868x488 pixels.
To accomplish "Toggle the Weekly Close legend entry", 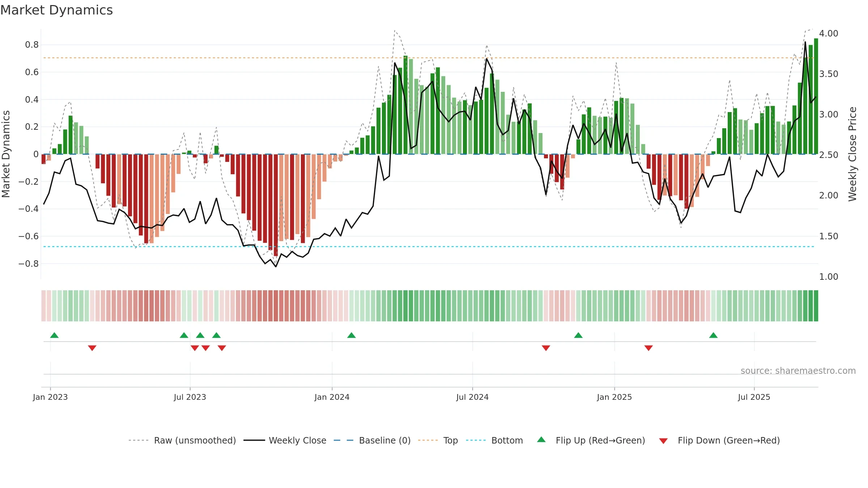I will coord(285,440).
